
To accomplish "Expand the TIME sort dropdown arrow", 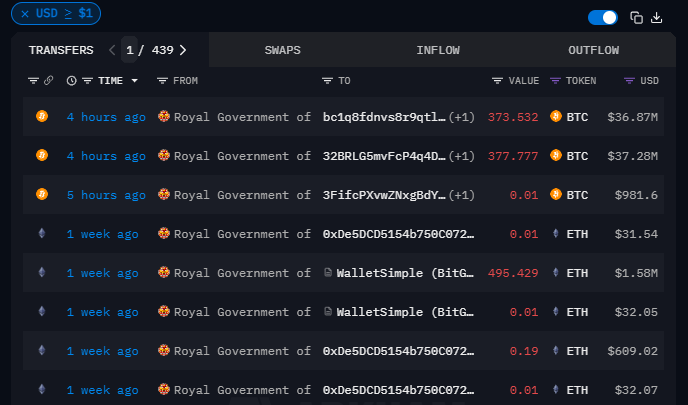I will pos(134,81).
